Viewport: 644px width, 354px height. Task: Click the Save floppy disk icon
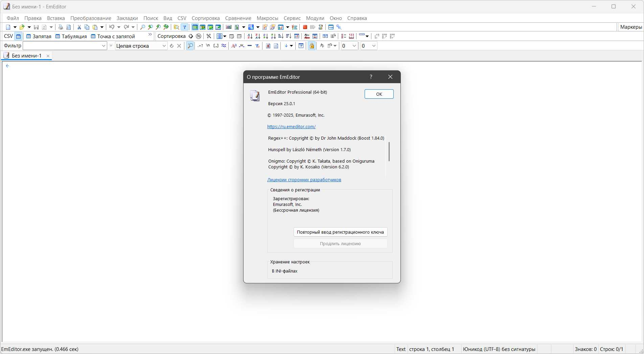(36, 27)
